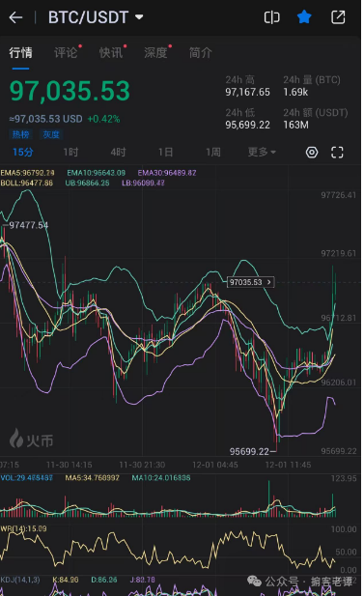Click the EMA10 indicator label
The height and width of the screenshot is (596, 364).
(97, 173)
